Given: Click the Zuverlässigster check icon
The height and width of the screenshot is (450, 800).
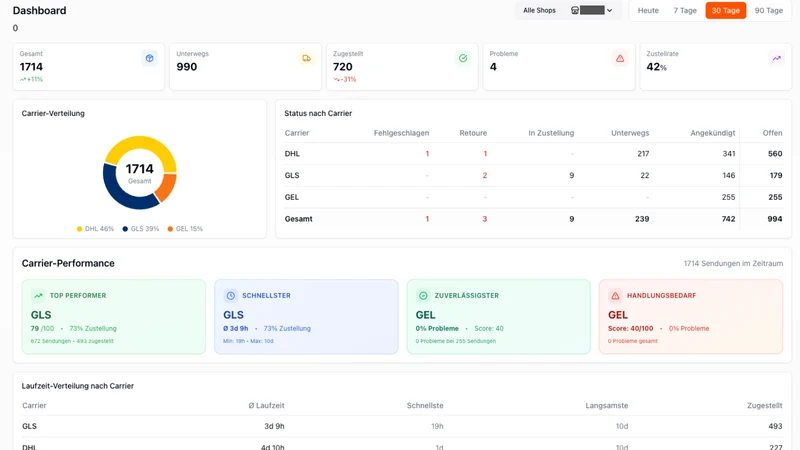Looking at the screenshot, I should pos(423,295).
